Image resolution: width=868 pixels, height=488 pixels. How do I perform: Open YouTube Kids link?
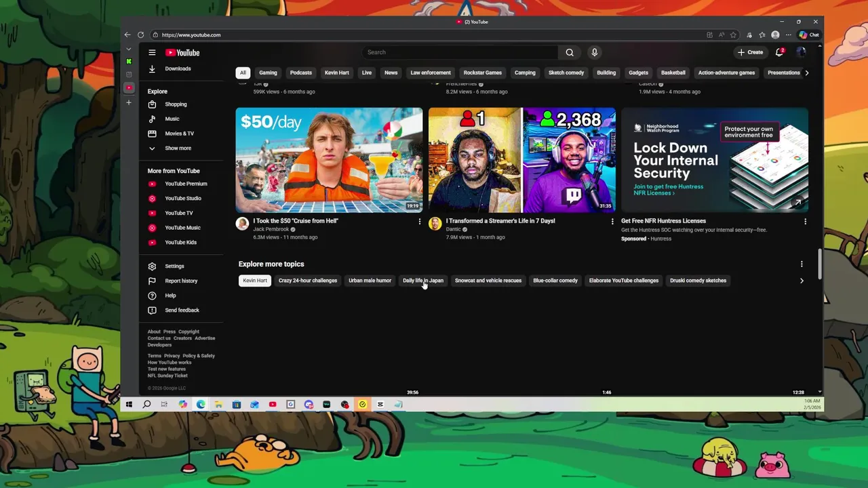pos(180,242)
